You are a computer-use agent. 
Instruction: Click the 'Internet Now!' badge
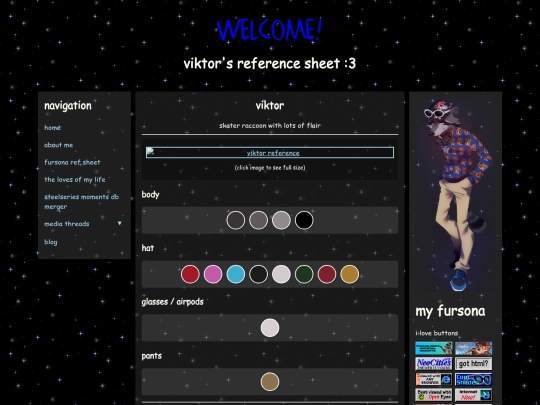tap(474, 395)
